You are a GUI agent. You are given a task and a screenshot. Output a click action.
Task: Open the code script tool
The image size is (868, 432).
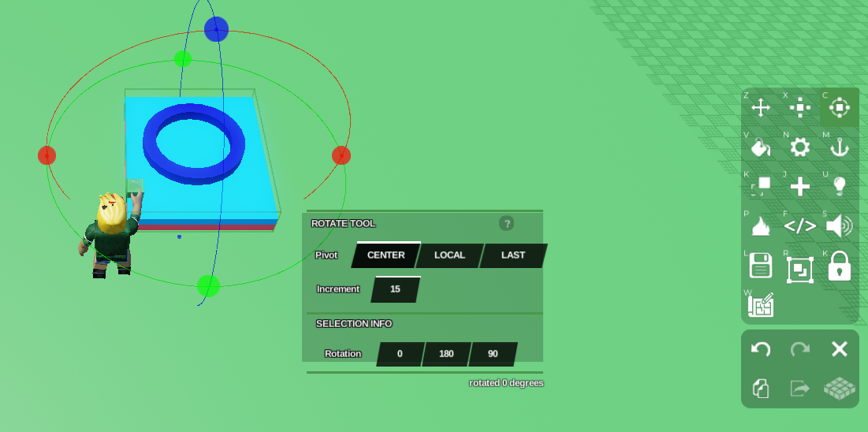pos(800,226)
